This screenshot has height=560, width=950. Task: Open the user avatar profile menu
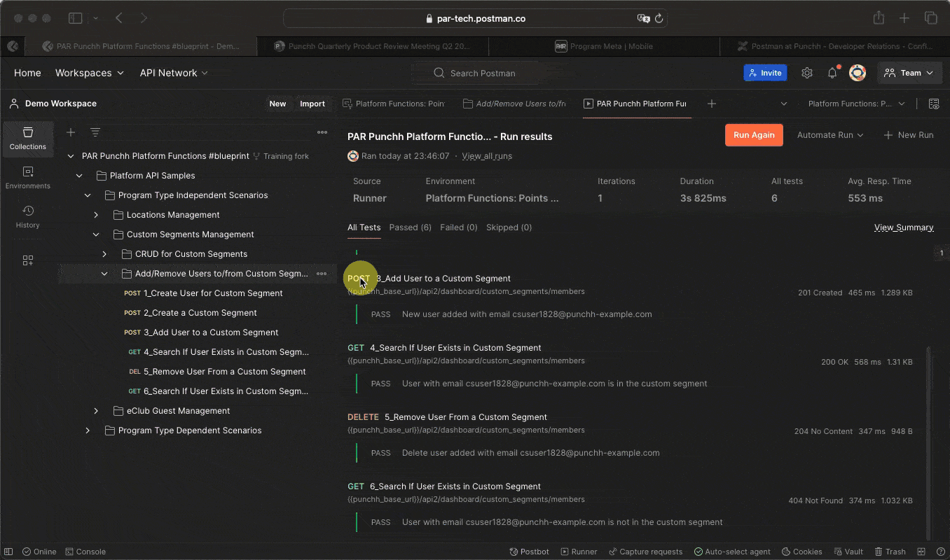tap(858, 73)
